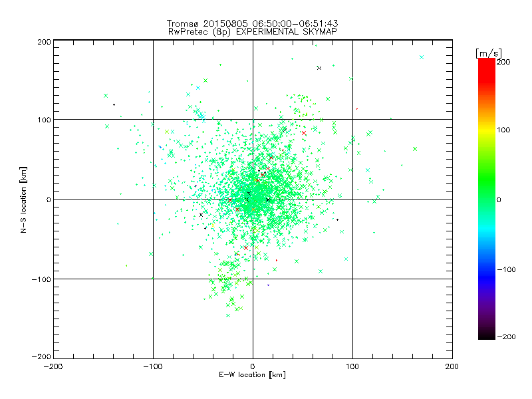The height and width of the screenshot is (399, 532).
Task: Click the cyan band of the color bar
Action: 487,229
